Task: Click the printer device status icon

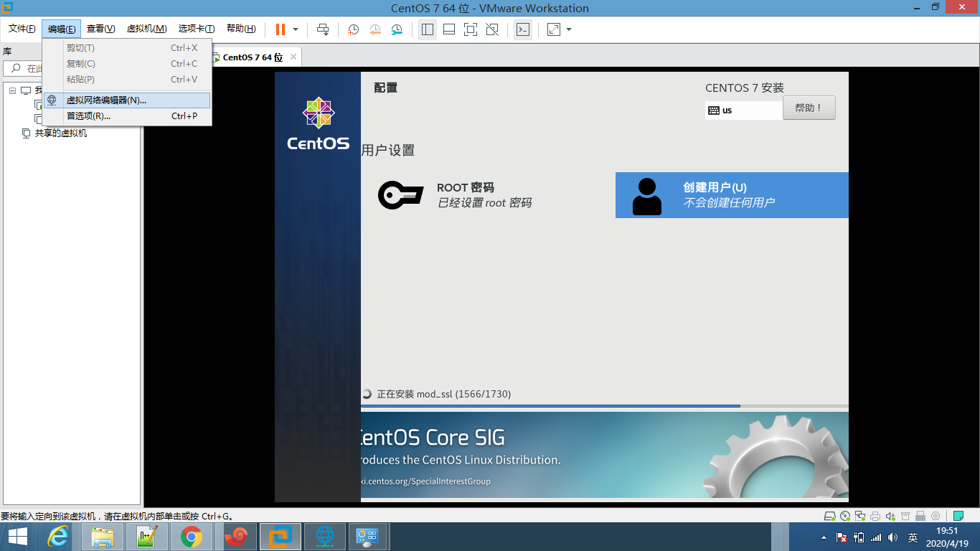Action: point(875,516)
